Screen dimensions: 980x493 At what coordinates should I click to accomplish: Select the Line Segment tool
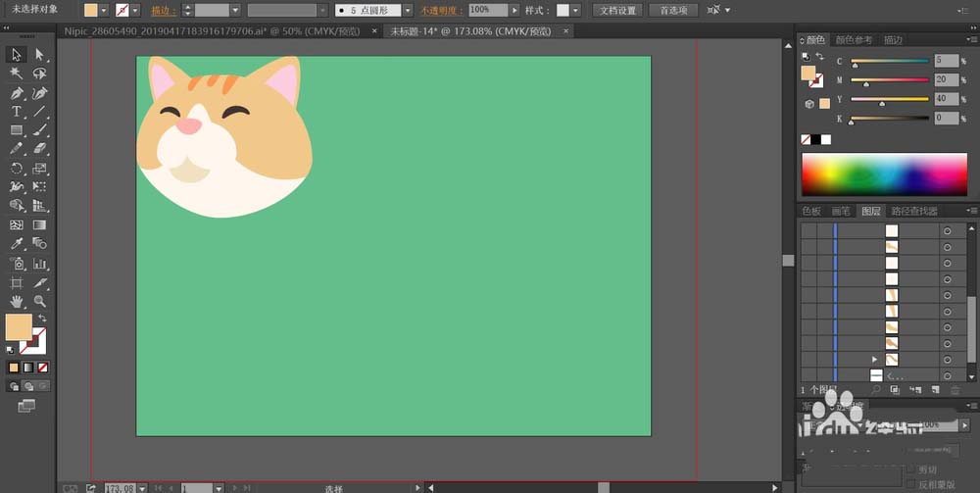pos(39,112)
